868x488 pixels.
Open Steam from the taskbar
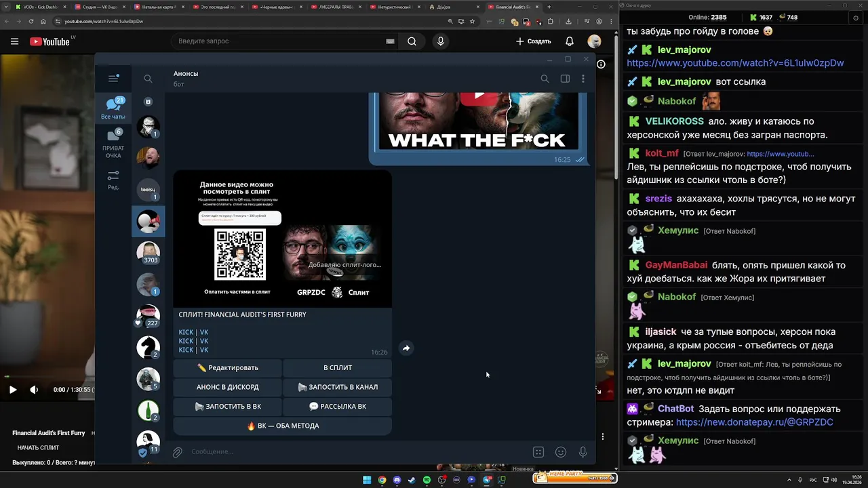tap(412, 480)
